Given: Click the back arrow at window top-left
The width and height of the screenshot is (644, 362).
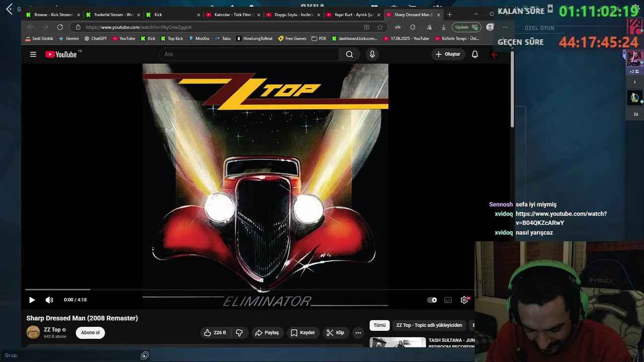Looking at the screenshot, I should coord(9,9).
